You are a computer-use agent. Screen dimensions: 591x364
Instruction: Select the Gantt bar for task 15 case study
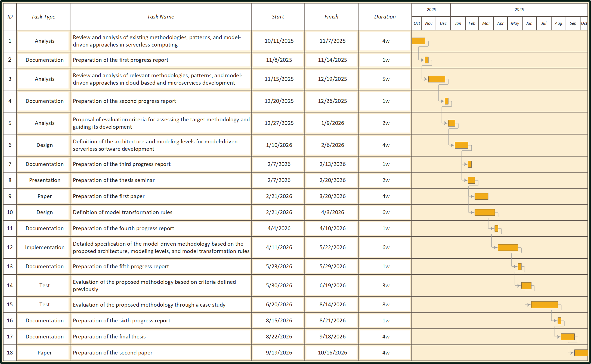(x=544, y=305)
